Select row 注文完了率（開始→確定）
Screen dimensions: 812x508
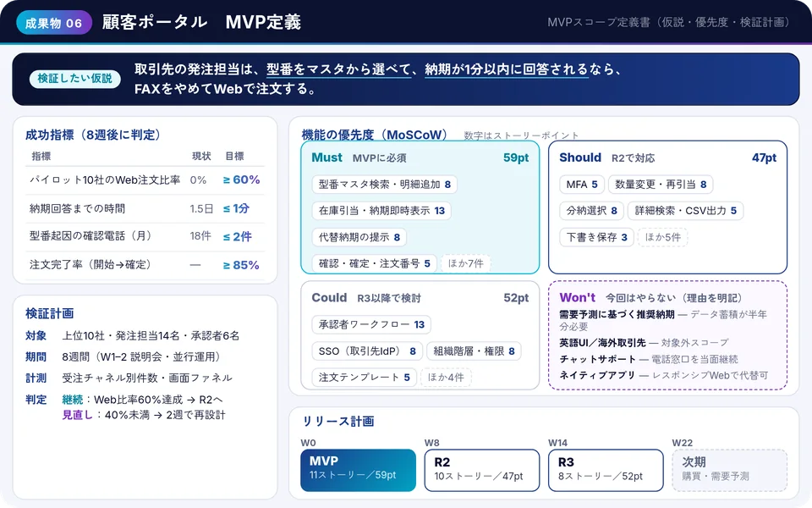[x=145, y=265]
